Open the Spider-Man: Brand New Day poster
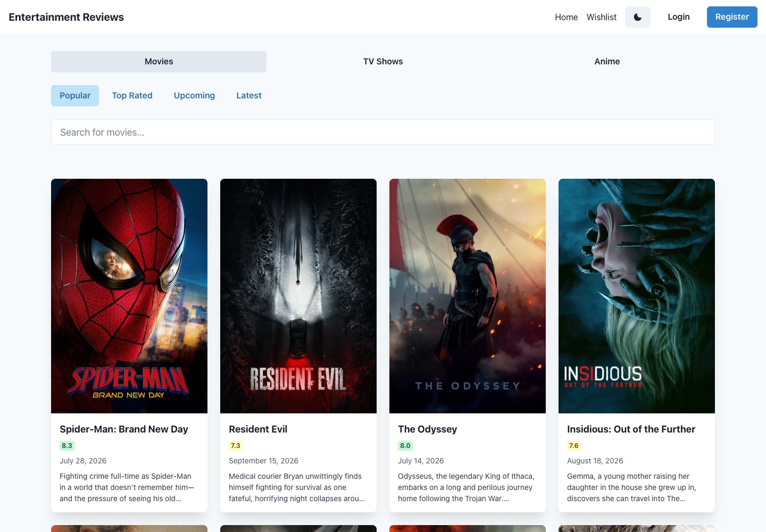This screenshot has height=532, width=766. click(129, 296)
